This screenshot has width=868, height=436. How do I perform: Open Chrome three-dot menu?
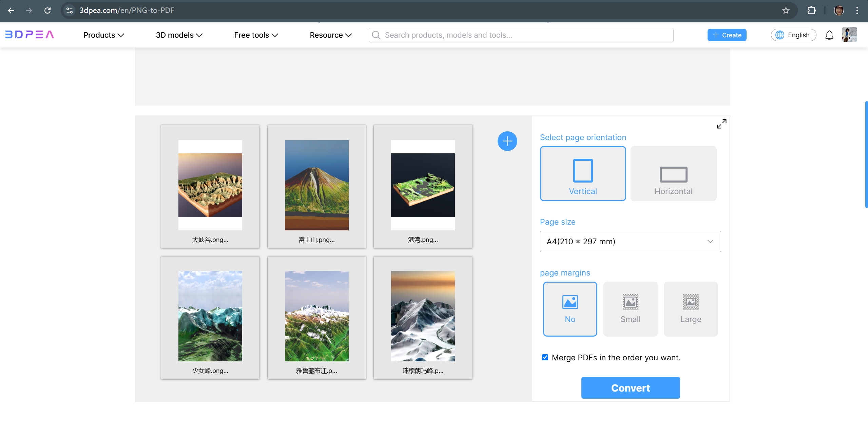(x=857, y=11)
